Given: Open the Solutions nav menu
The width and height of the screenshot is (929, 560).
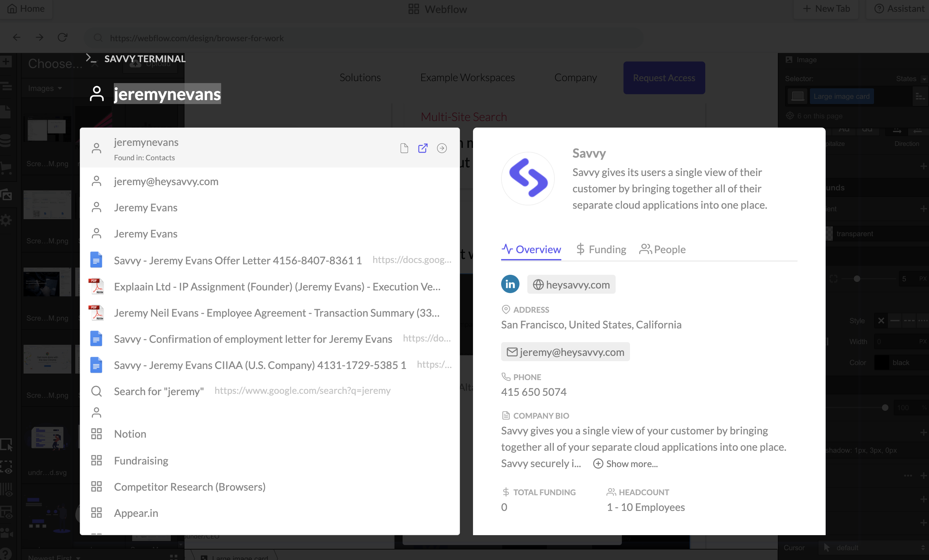Looking at the screenshot, I should [360, 77].
